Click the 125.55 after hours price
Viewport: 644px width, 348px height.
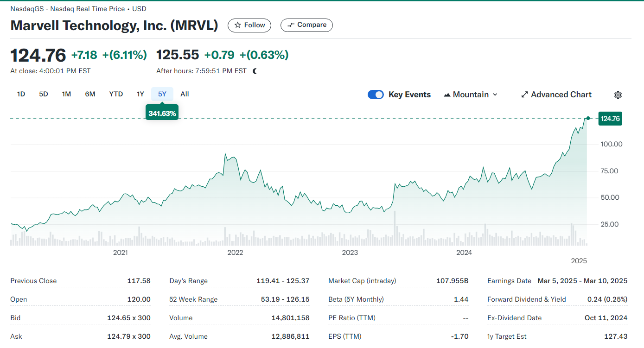178,55
